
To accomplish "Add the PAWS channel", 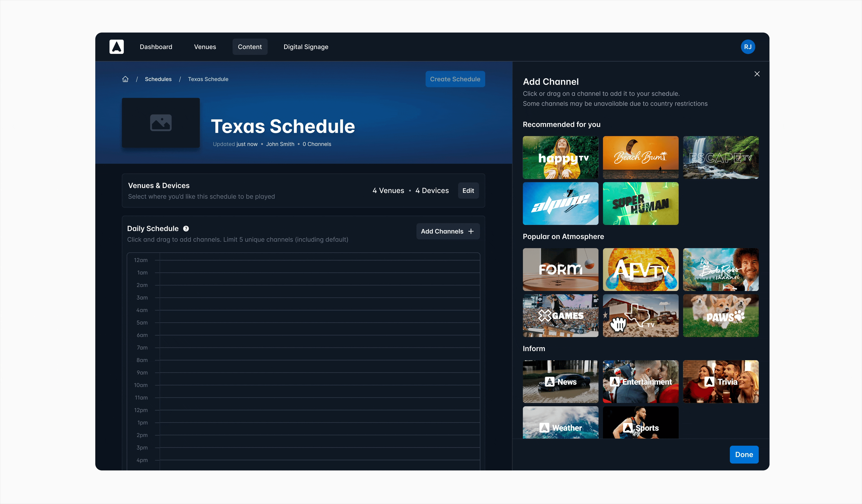I will tap(720, 316).
